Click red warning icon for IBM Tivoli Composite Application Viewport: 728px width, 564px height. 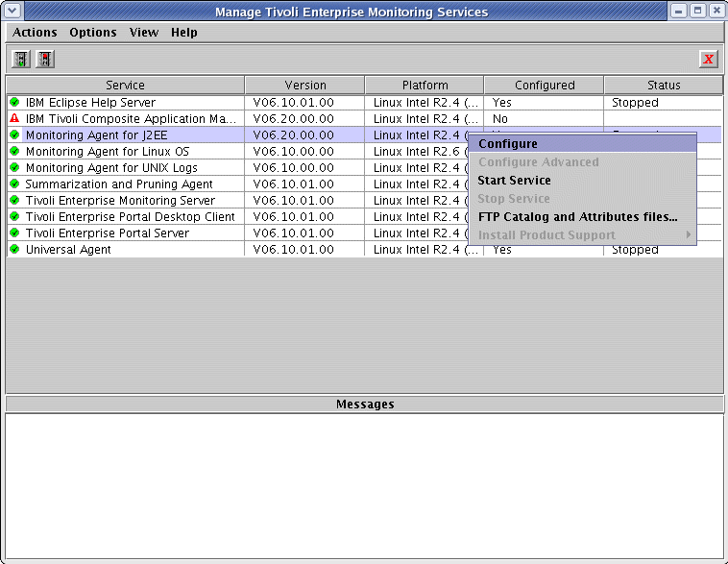[x=14, y=118]
